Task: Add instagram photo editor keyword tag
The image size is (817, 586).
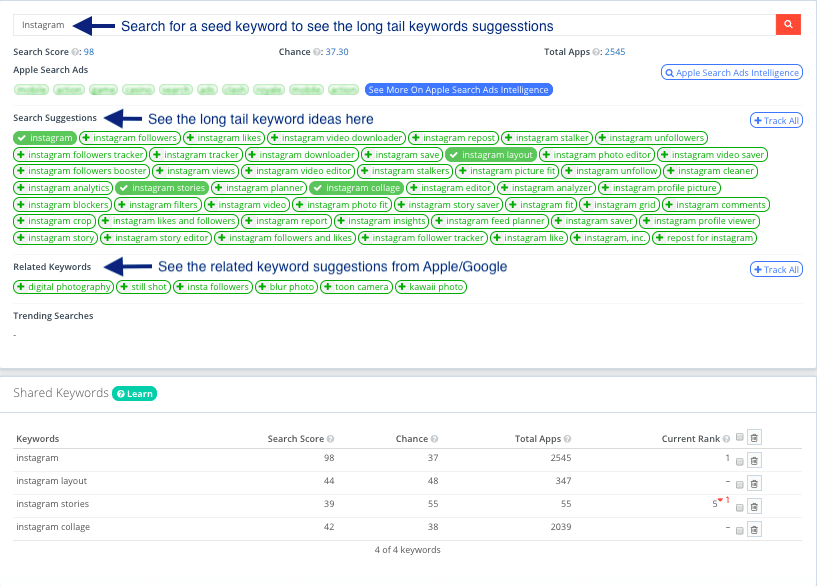Action: pyautogui.click(x=597, y=155)
